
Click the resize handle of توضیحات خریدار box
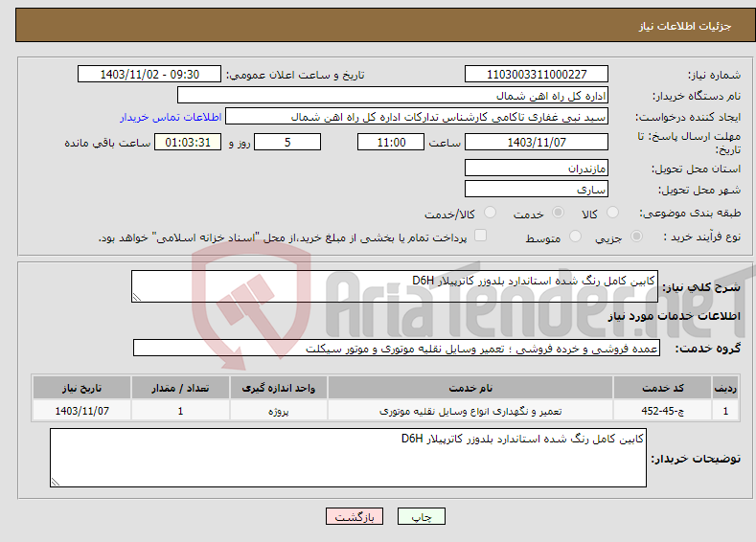pyautogui.click(x=56, y=482)
